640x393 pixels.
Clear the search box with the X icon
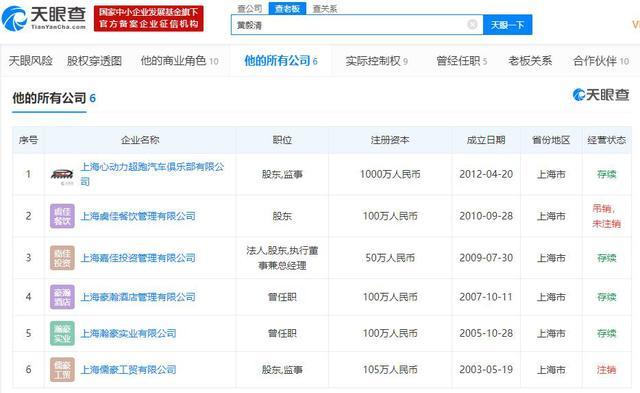pos(472,24)
